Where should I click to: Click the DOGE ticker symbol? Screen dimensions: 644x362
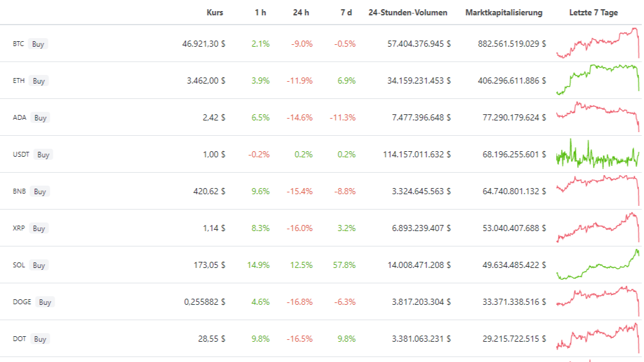pyautogui.click(x=22, y=302)
